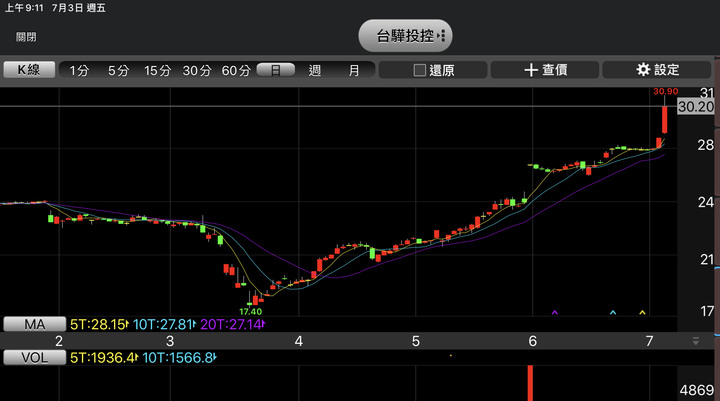Image resolution: width=720 pixels, height=401 pixels.
Task: Tap the latest red candlestick
Action: [x=664, y=120]
